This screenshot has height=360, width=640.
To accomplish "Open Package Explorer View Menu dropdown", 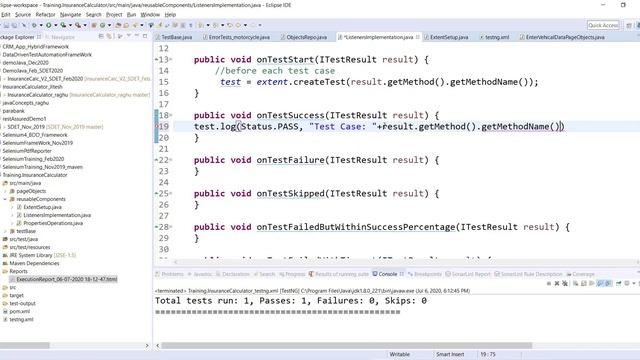I will tap(129, 36).
